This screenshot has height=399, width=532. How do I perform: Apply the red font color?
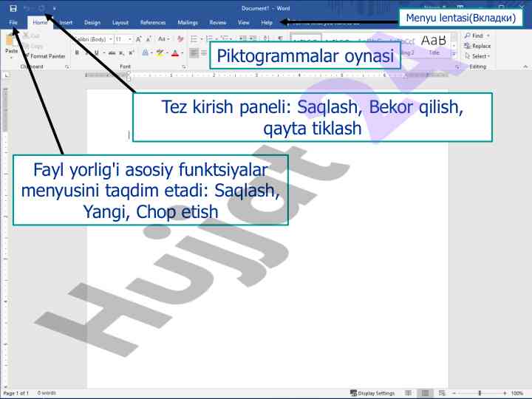click(175, 53)
